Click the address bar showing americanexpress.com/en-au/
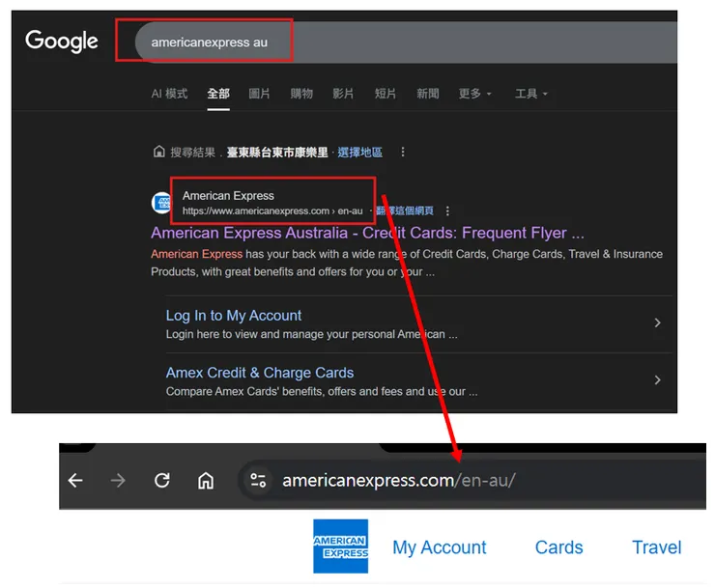Screen dimensions: 715x588 [x=472, y=481]
